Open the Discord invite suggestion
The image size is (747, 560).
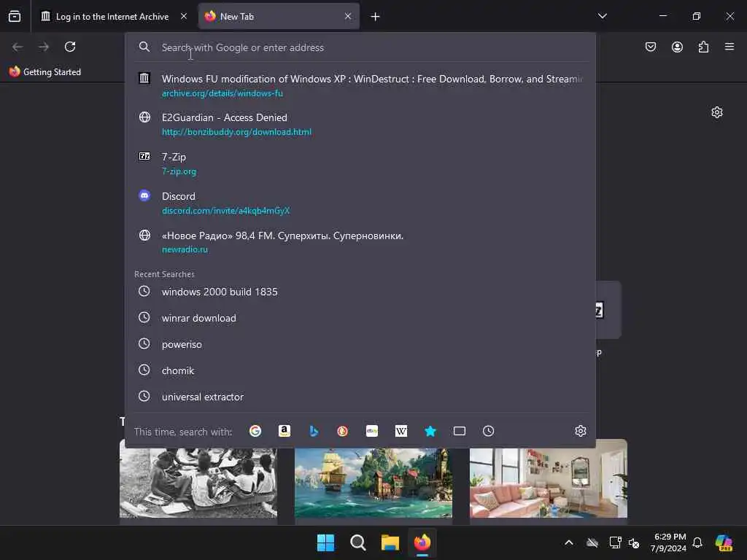[x=360, y=203]
